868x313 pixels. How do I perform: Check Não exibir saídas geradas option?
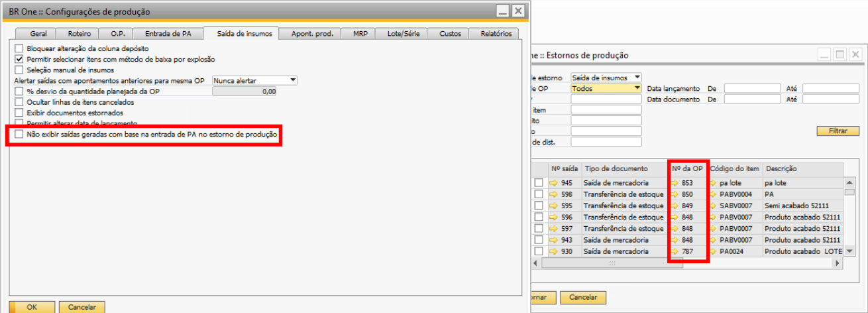pos(19,135)
